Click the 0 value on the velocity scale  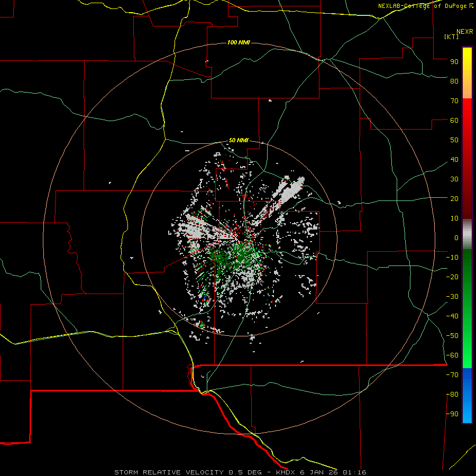[x=456, y=237]
